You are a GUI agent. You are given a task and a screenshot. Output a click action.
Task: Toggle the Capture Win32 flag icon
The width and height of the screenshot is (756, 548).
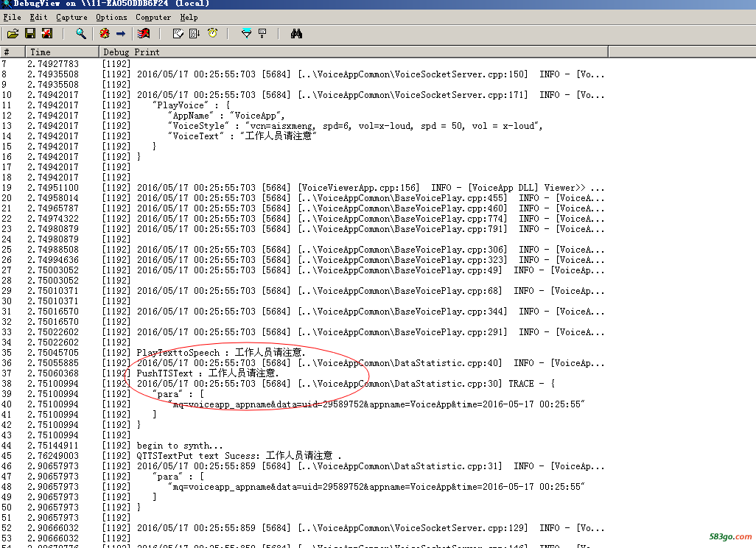click(144, 33)
